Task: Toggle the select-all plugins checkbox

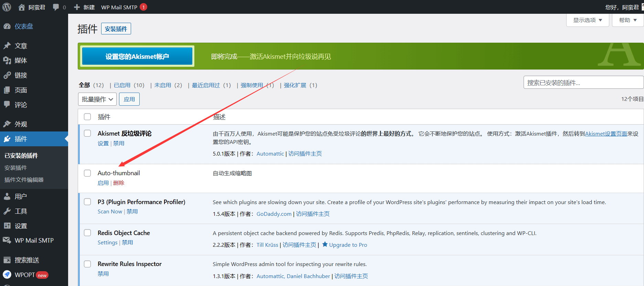Action: click(x=87, y=117)
